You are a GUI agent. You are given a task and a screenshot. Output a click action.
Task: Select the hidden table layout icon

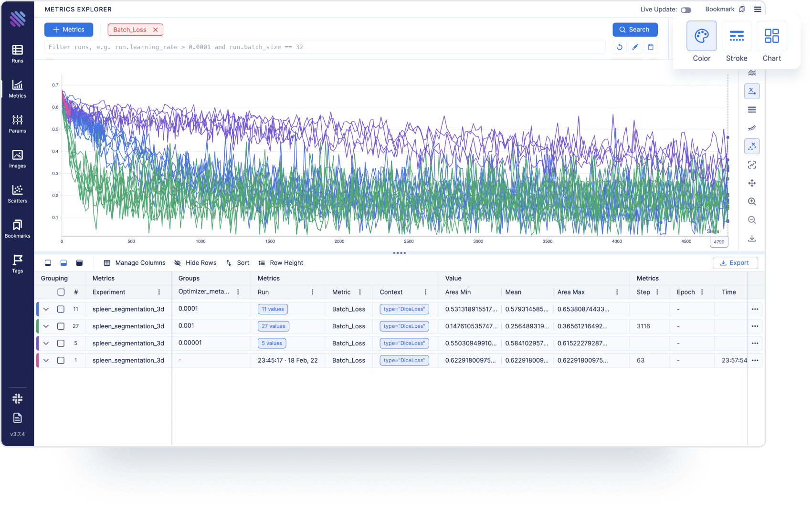48,263
